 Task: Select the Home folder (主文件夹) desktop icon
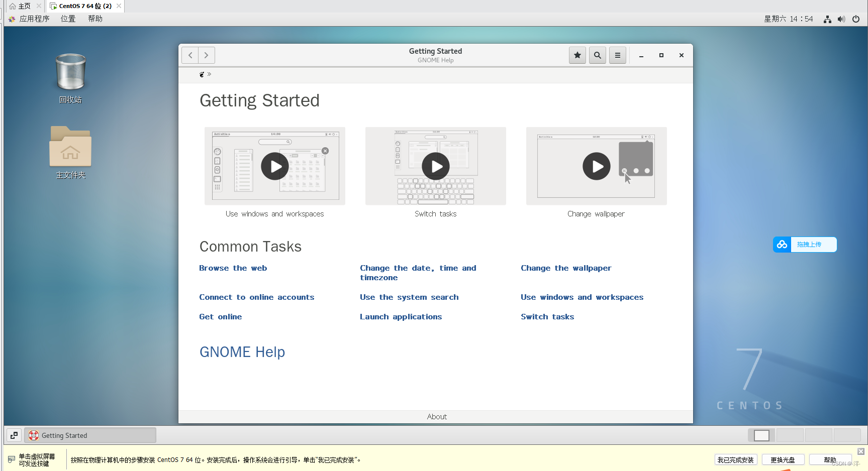pos(70,153)
